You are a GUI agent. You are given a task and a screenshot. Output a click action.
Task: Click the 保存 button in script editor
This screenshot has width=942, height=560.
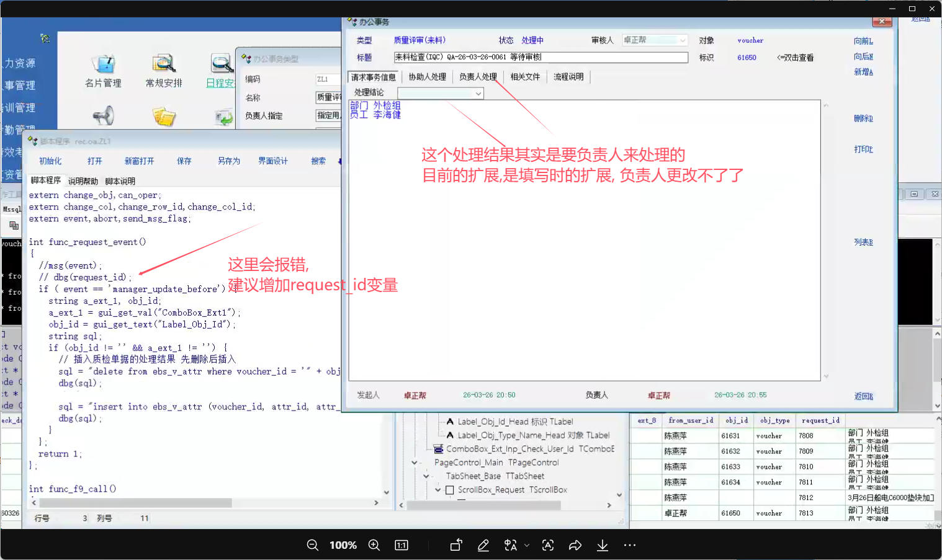(184, 161)
